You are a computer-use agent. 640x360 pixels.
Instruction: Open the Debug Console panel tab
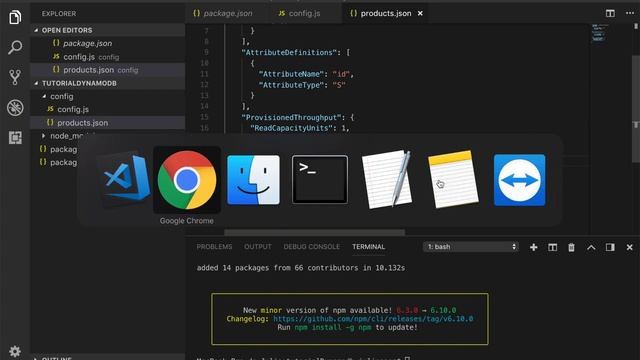click(311, 247)
